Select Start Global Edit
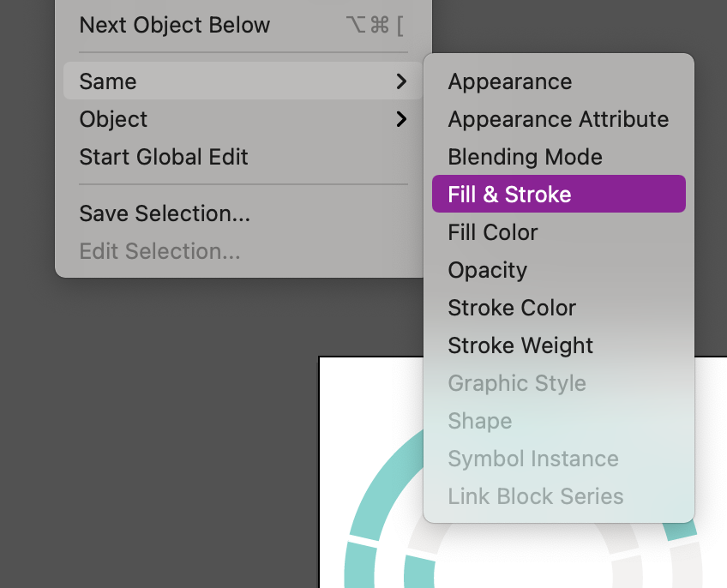Screen dimensions: 727x588 (164, 157)
